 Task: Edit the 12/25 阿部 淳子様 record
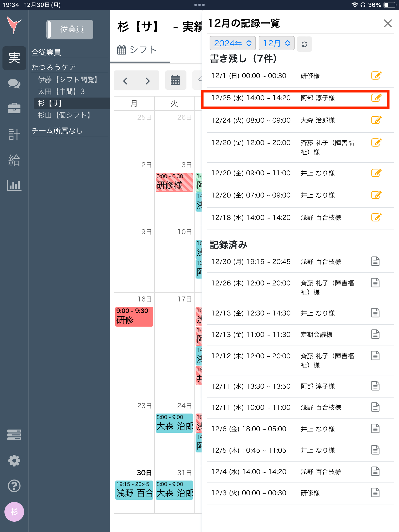point(376,98)
